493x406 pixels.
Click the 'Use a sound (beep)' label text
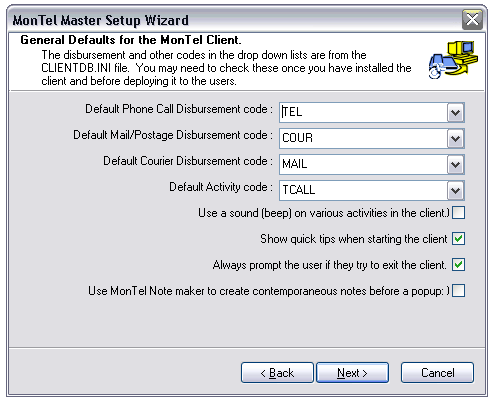tap(324, 213)
